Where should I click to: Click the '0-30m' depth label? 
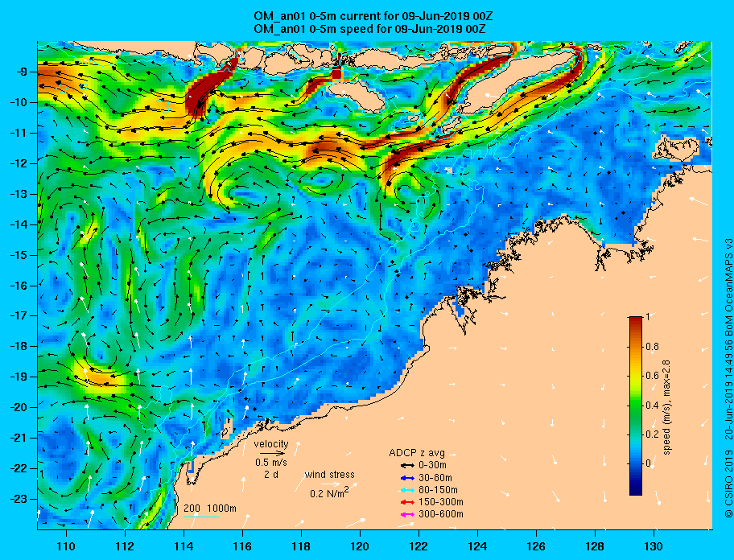(x=432, y=465)
